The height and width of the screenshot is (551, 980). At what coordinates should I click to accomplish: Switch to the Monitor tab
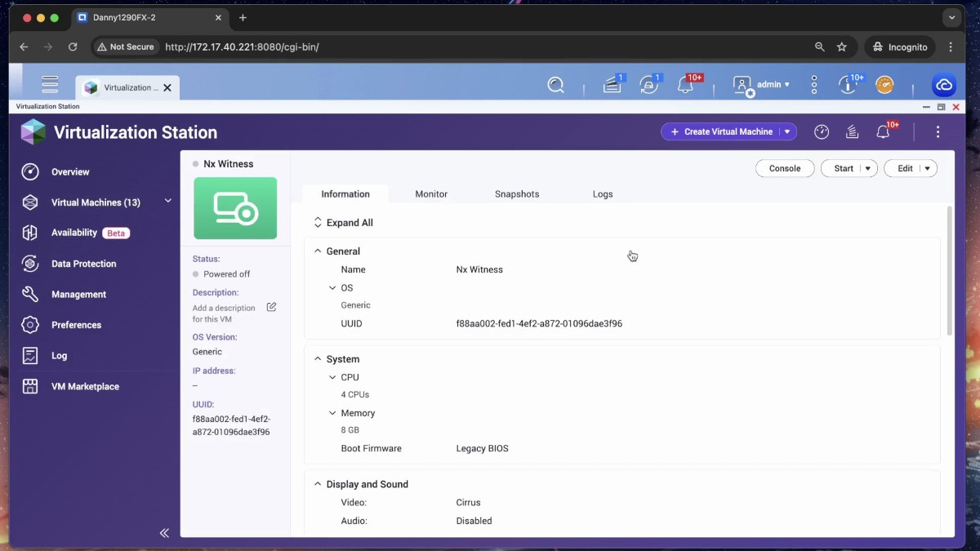point(431,194)
